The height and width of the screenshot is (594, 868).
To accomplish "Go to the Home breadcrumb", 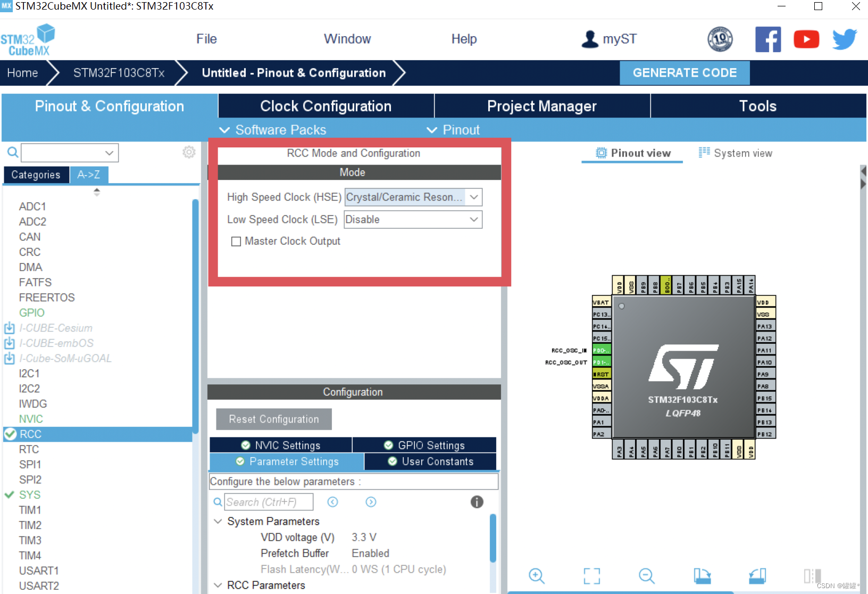I will (22, 73).
